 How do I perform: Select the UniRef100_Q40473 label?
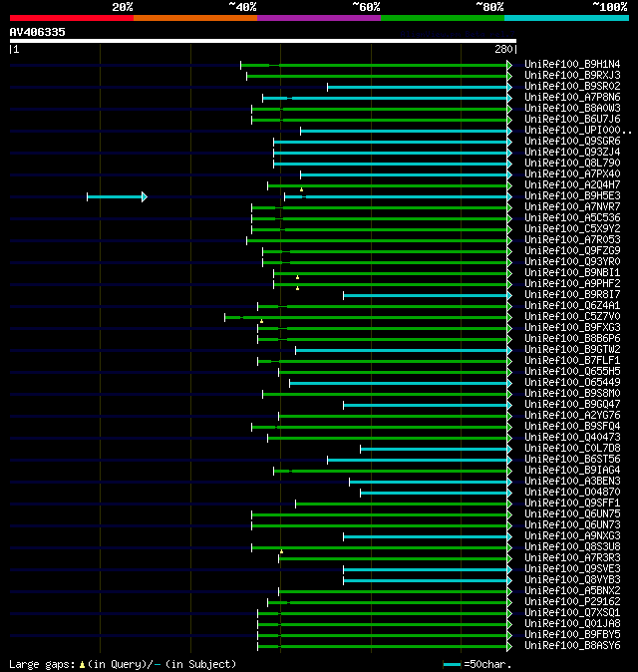point(572,437)
